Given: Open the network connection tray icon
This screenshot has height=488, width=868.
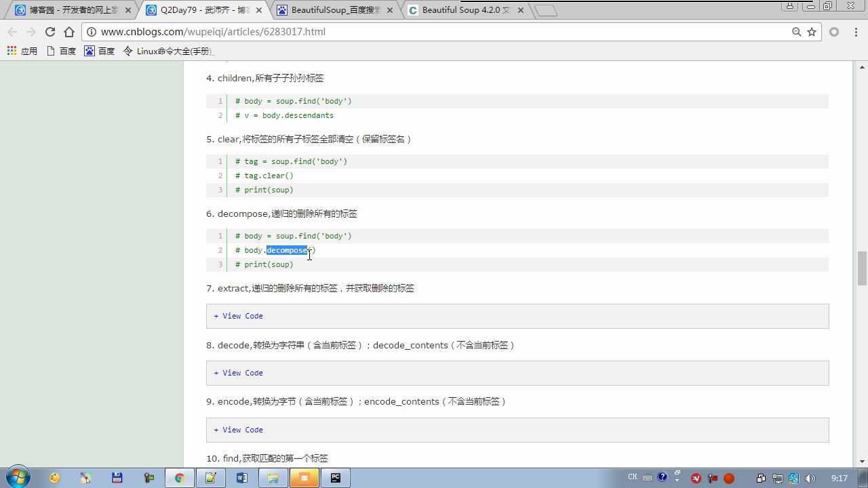Looking at the screenshot, I should click(x=778, y=478).
